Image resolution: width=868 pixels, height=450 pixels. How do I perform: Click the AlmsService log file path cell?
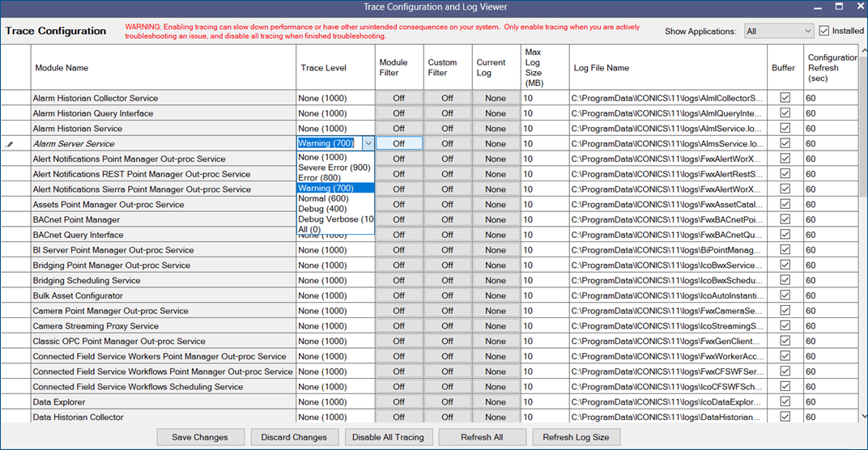point(668,143)
